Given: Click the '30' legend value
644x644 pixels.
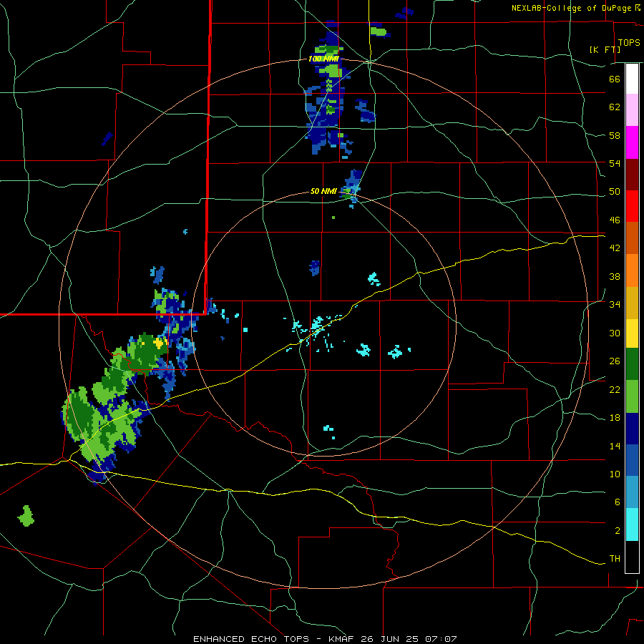Looking at the screenshot, I should (615, 333).
